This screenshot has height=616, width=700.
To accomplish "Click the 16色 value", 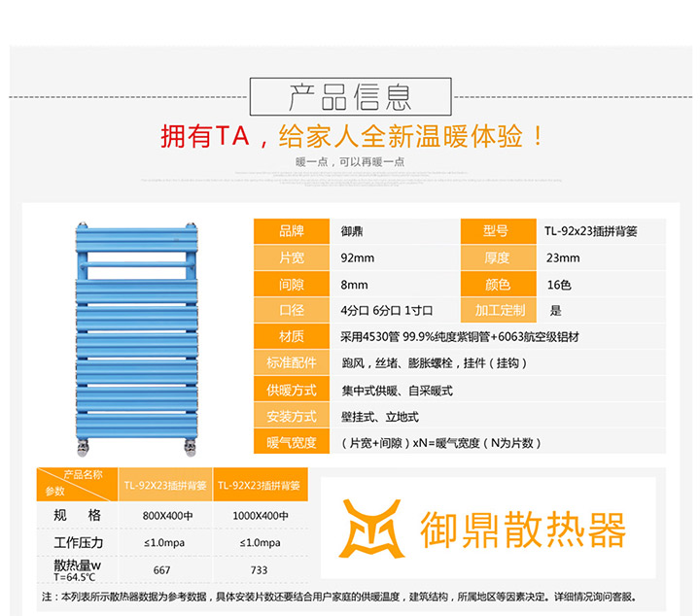I will tap(559, 285).
